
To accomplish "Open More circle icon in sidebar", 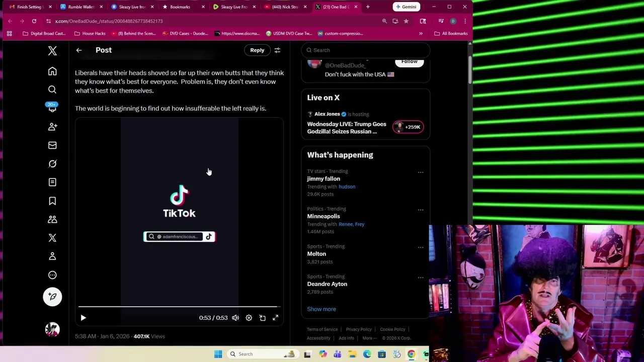I will (x=52, y=275).
